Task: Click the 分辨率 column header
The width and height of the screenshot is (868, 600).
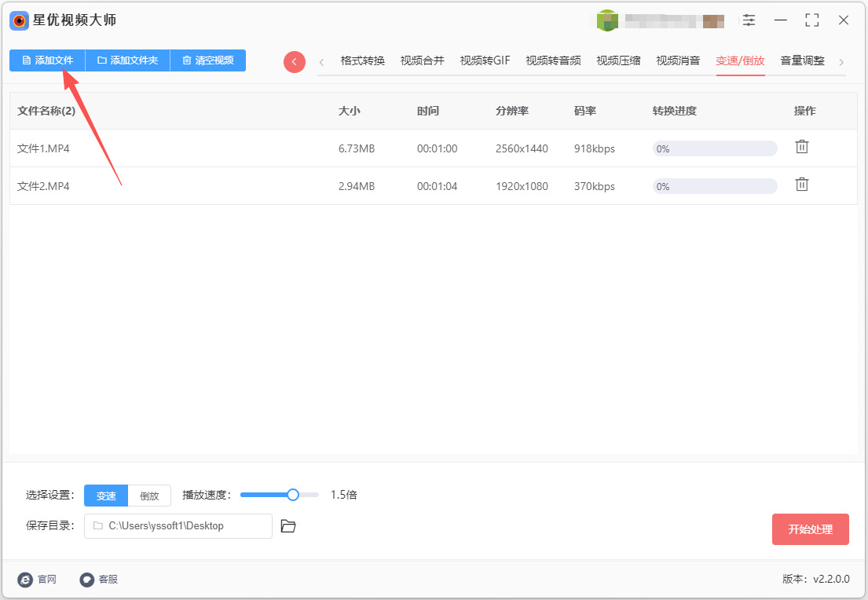Action: [512, 111]
